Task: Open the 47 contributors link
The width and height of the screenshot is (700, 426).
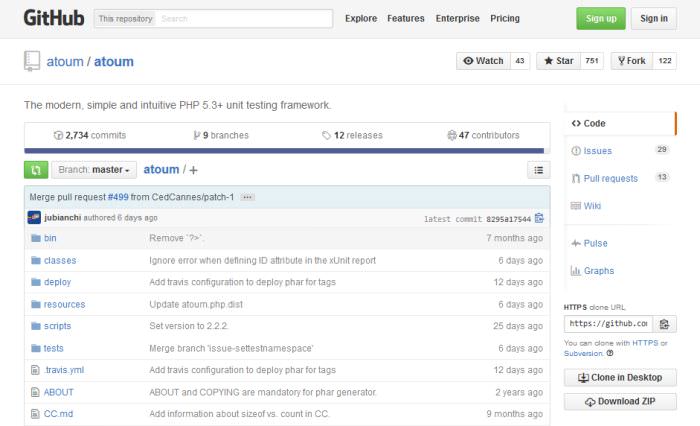Action: click(x=483, y=135)
